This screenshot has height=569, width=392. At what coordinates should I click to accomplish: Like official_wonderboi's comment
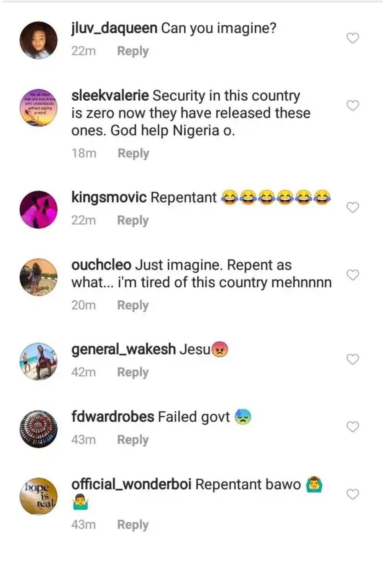(x=353, y=494)
